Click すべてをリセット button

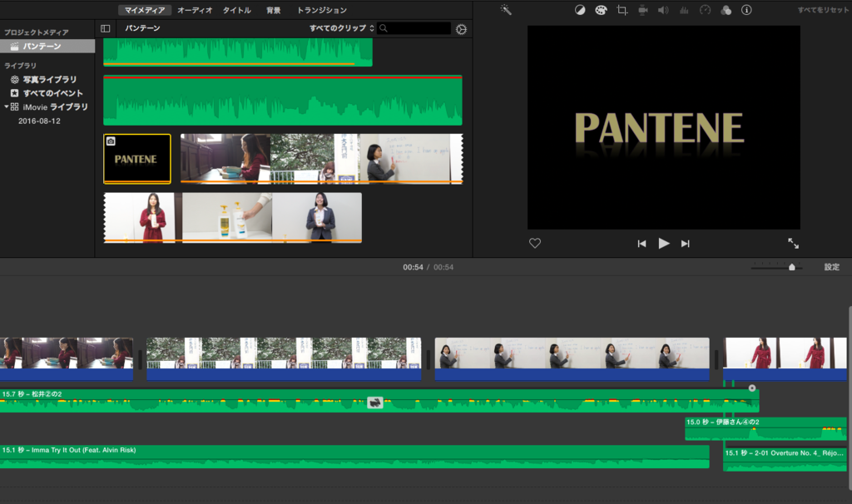click(823, 10)
